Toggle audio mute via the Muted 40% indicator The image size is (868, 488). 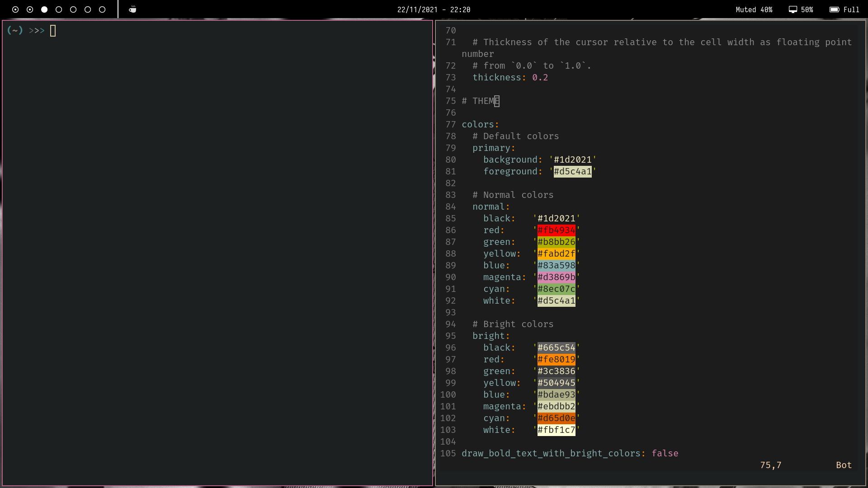tap(753, 9)
